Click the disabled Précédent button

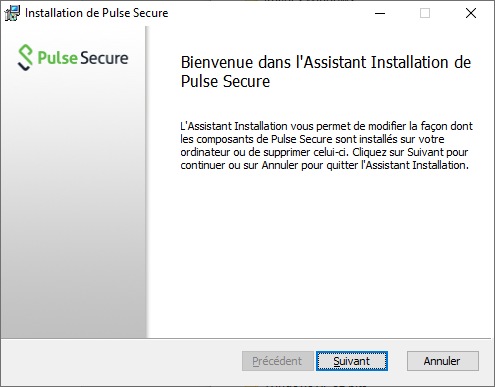278,361
